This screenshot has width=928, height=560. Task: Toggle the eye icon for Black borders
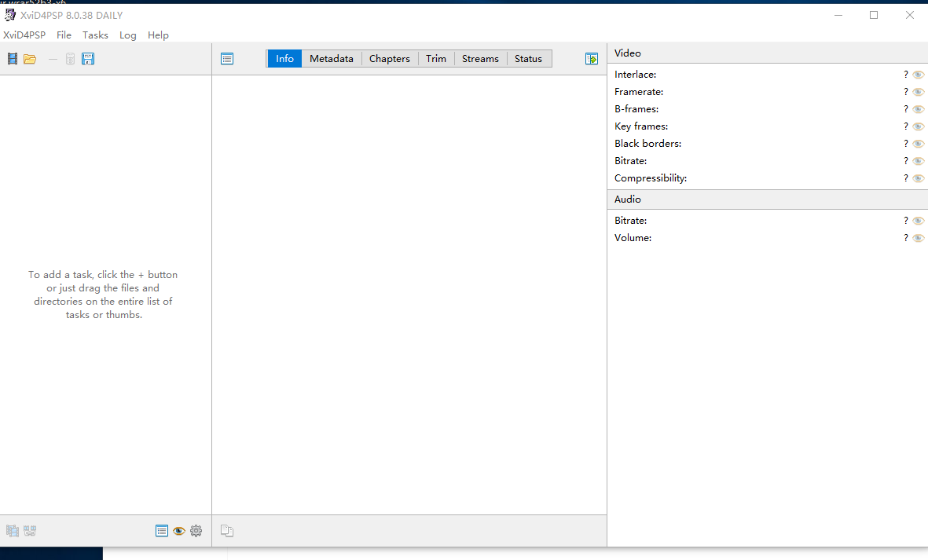(919, 144)
